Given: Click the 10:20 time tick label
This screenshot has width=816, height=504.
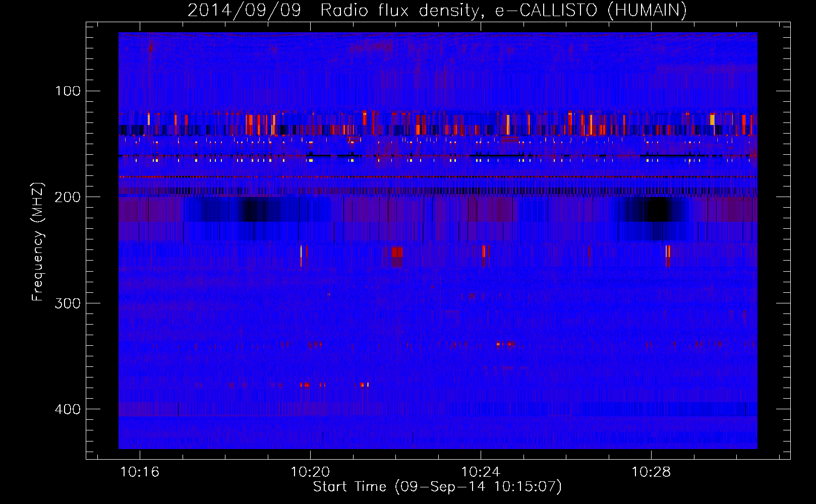Looking at the screenshot, I should coord(310,472).
